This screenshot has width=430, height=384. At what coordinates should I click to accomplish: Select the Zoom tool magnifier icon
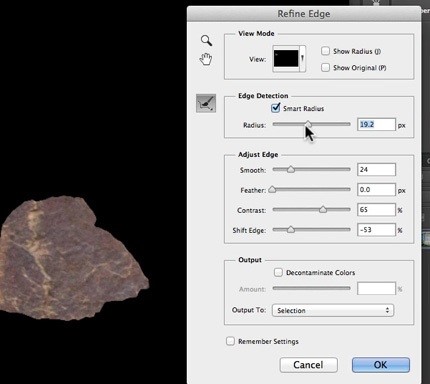click(206, 40)
